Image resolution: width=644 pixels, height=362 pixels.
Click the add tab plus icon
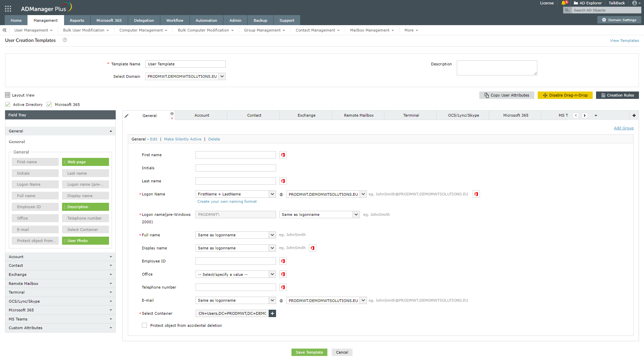pos(634,115)
